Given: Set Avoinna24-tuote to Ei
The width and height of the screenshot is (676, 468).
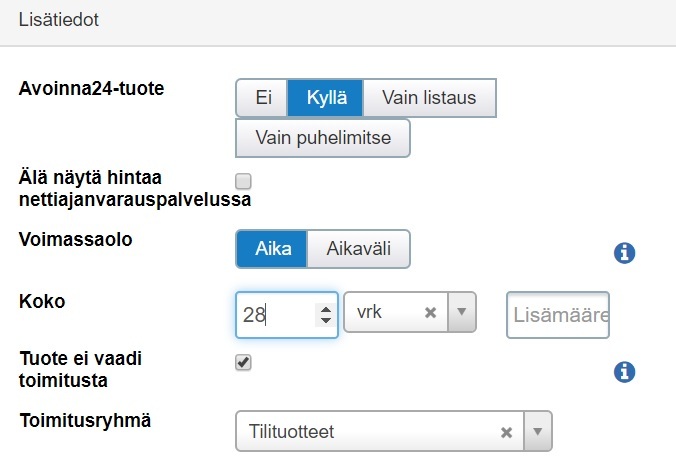Looking at the screenshot, I should pyautogui.click(x=263, y=98).
